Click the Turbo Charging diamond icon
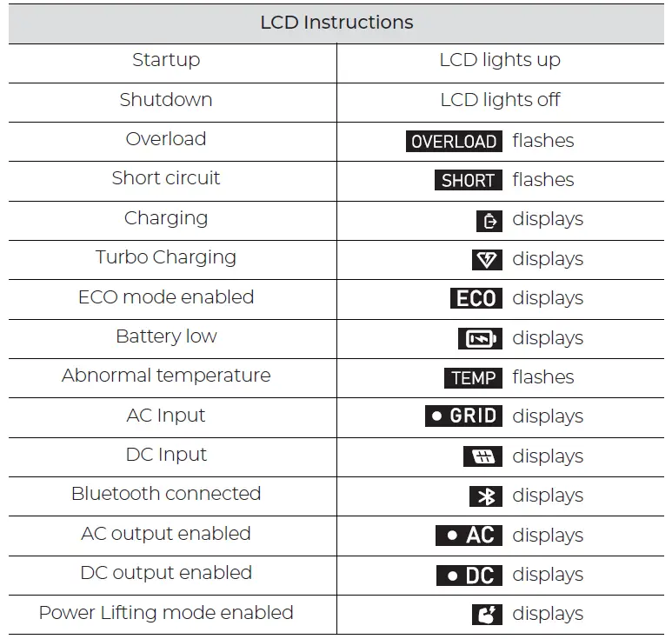Image resolution: width=672 pixels, height=639 pixels. tap(487, 260)
